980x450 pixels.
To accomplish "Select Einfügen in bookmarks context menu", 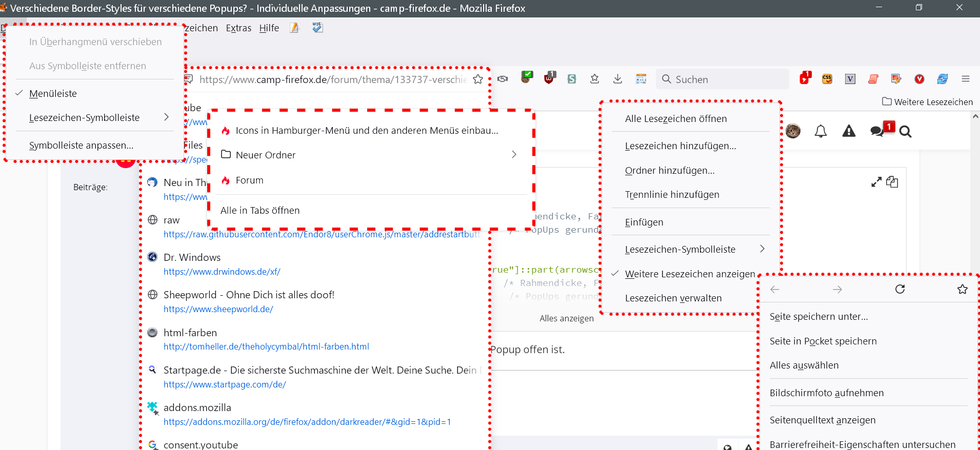I will click(x=690, y=222).
